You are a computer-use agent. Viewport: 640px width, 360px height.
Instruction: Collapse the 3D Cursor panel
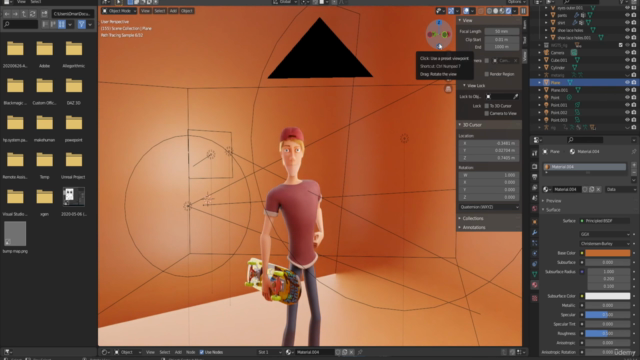point(471,125)
